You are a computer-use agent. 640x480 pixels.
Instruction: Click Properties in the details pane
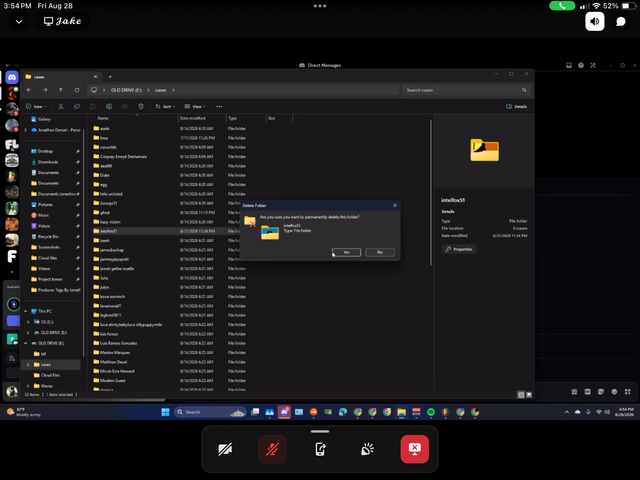tap(459, 249)
